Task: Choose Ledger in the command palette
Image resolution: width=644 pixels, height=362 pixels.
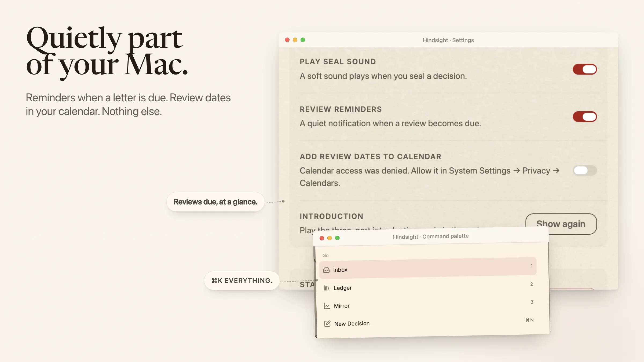Action: click(428, 286)
